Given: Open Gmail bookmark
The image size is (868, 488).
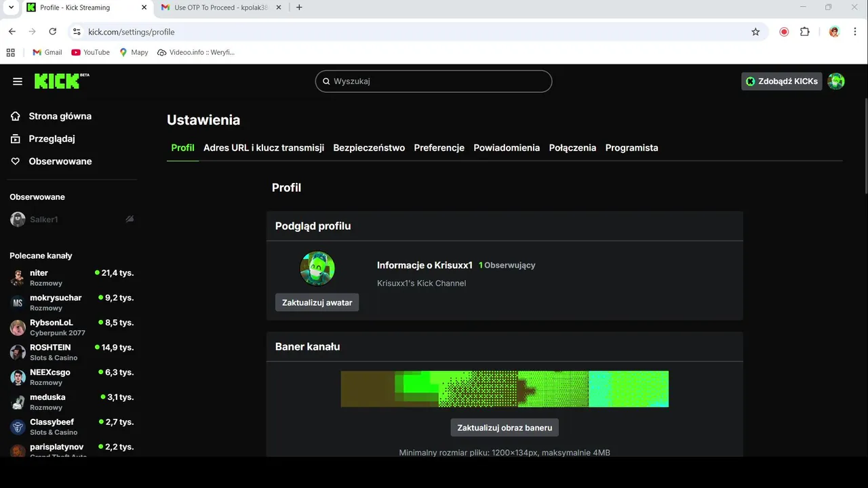Looking at the screenshot, I should [x=47, y=52].
